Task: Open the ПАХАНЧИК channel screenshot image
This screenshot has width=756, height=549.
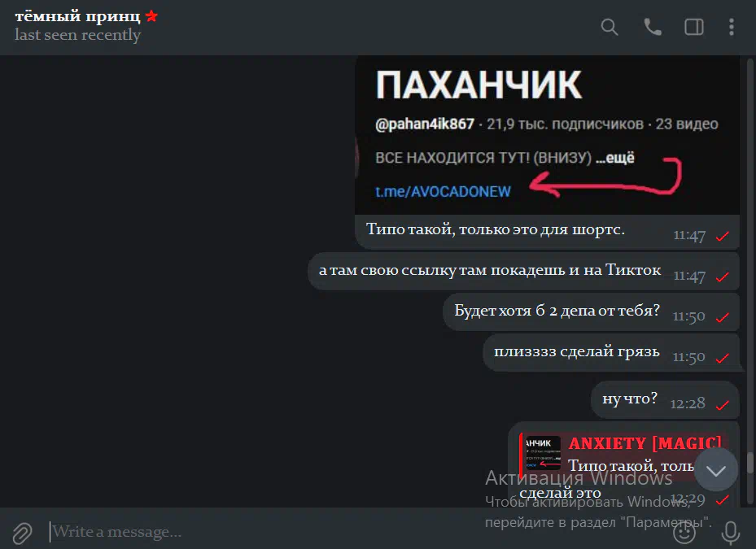Action: click(547, 136)
